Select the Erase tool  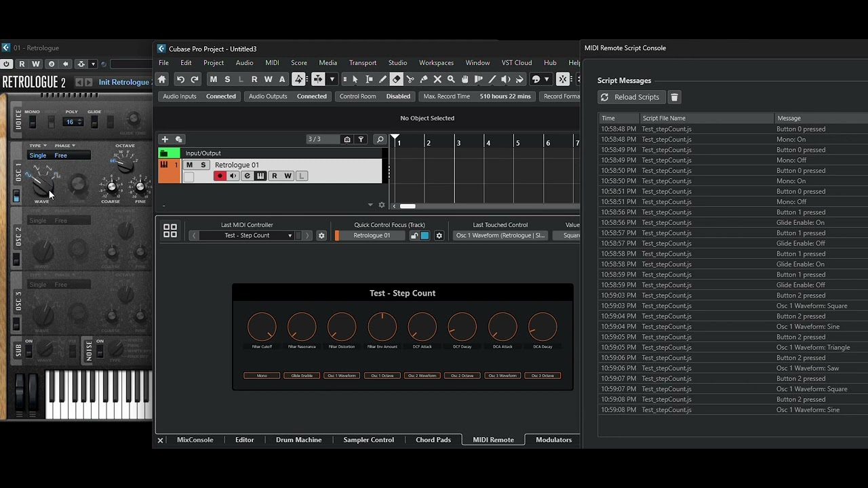click(397, 79)
